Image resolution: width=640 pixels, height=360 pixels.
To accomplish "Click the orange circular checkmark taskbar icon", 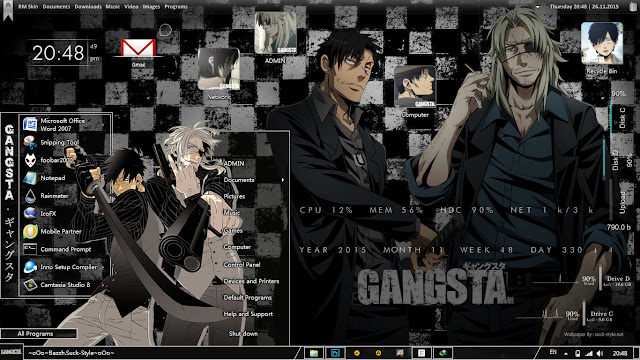I will [357, 353].
